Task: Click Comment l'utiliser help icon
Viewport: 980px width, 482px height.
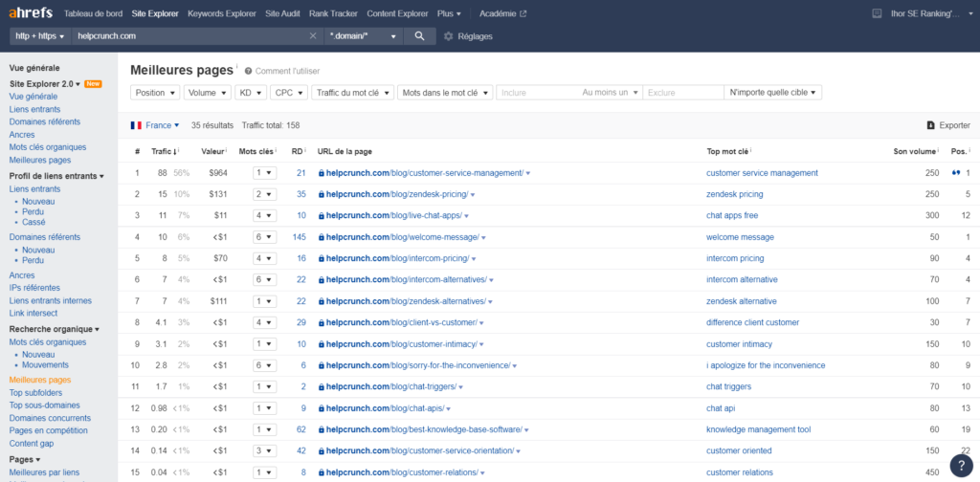Action: click(248, 71)
